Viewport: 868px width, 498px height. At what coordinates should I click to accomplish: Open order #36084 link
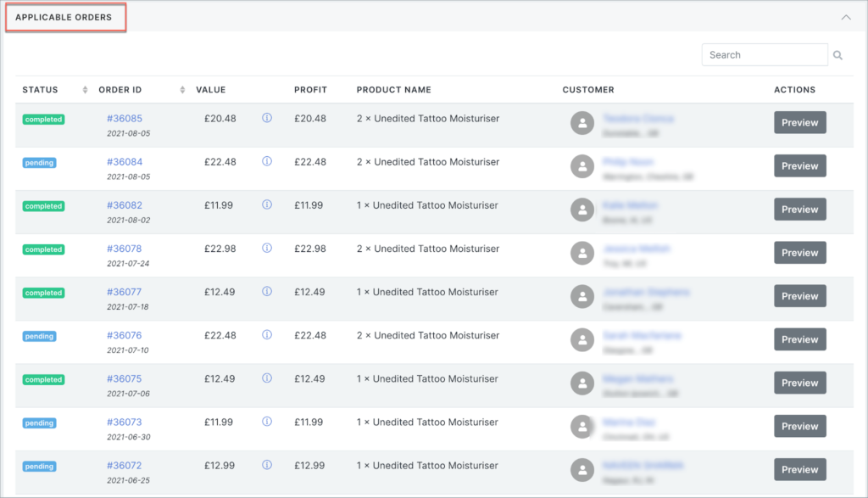point(125,162)
